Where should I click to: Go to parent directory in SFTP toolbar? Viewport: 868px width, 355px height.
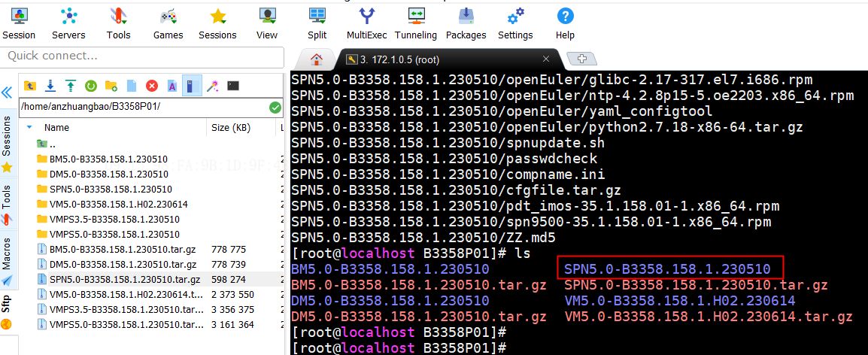[29, 86]
